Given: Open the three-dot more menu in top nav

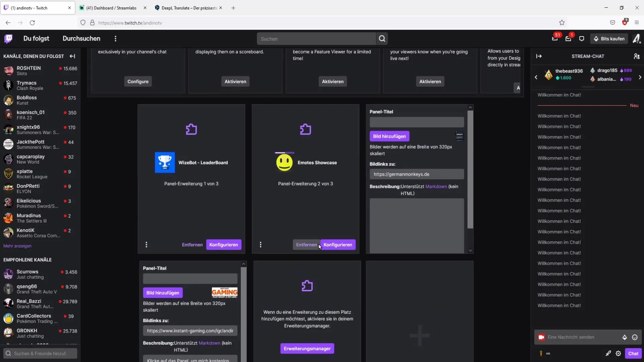Looking at the screenshot, I should [115, 39].
